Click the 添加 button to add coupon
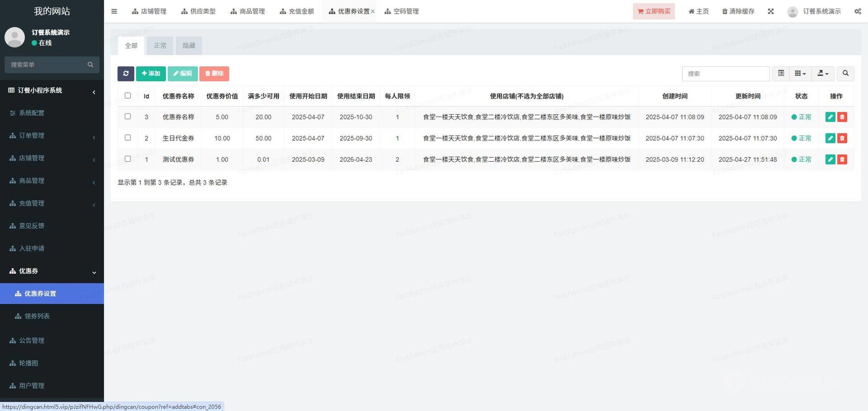Screen dimensions: 868x411 point(151,74)
